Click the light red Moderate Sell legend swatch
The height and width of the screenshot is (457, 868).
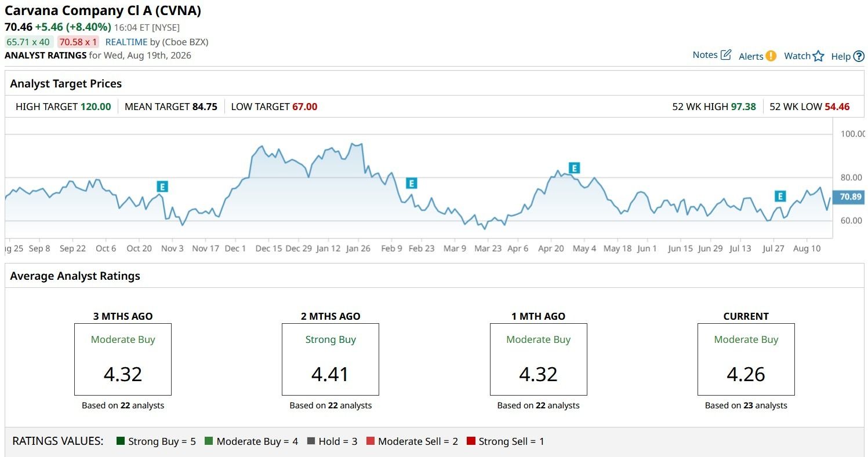tap(371, 441)
